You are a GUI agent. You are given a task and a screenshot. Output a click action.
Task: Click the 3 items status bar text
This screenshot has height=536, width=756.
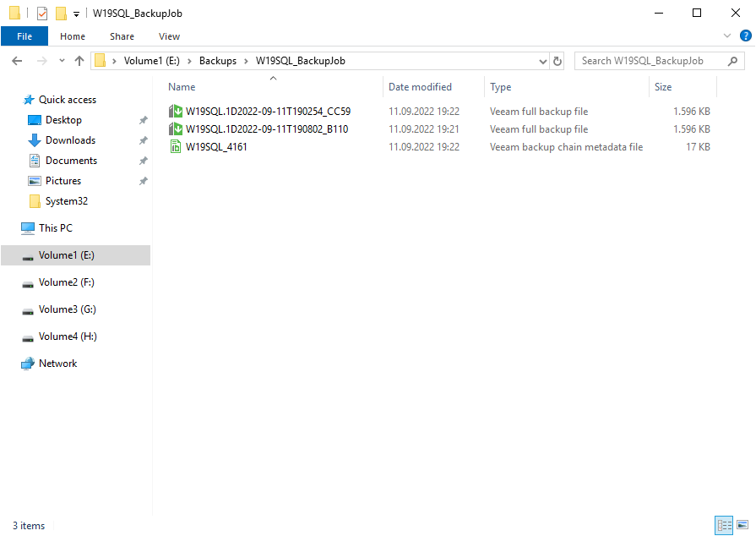point(29,526)
